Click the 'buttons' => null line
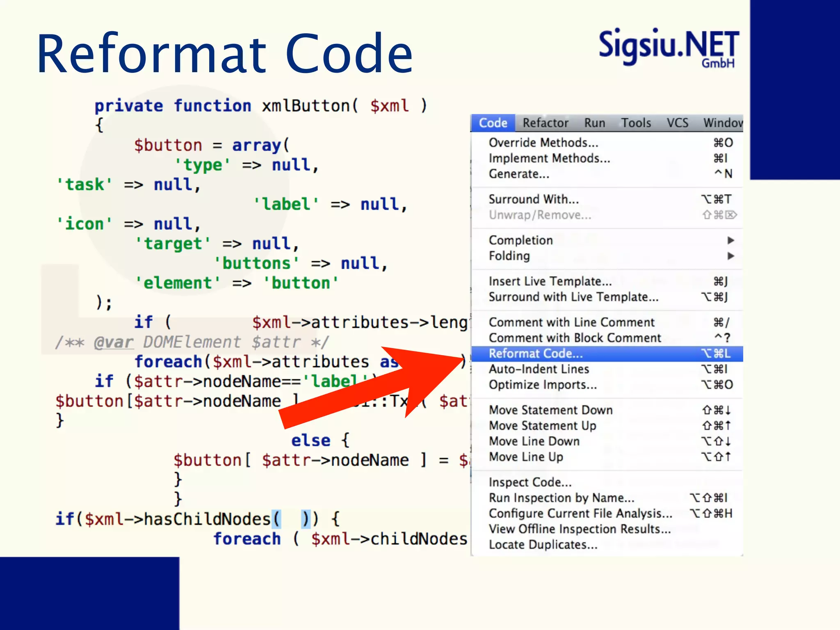This screenshot has height=630, width=840. (301, 263)
